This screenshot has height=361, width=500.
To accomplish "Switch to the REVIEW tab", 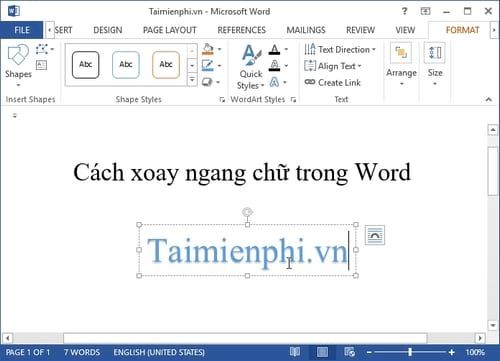I will [x=360, y=30].
